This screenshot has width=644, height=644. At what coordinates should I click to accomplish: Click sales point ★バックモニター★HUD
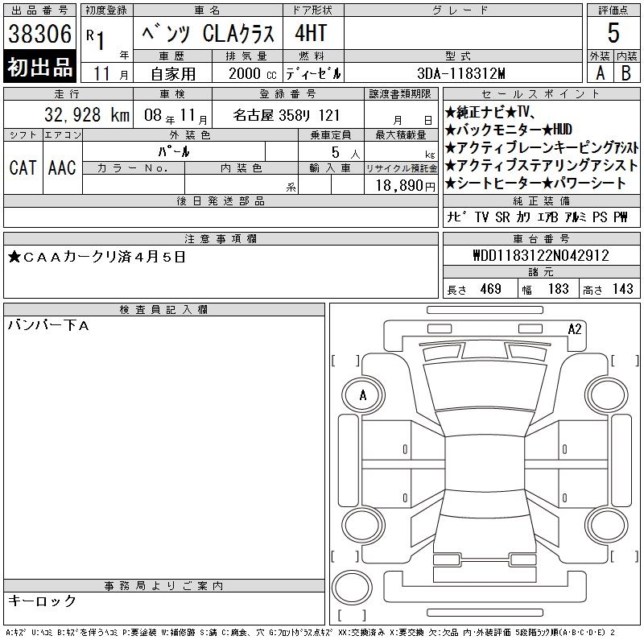(508, 130)
